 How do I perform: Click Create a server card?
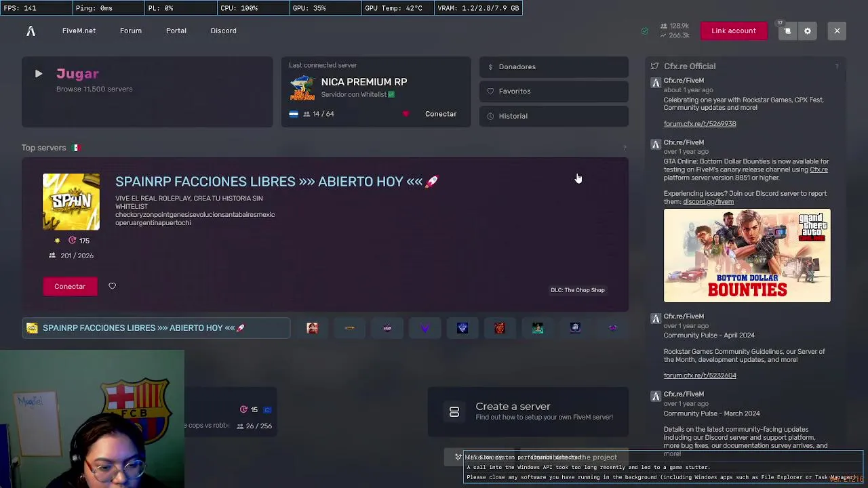528,411
